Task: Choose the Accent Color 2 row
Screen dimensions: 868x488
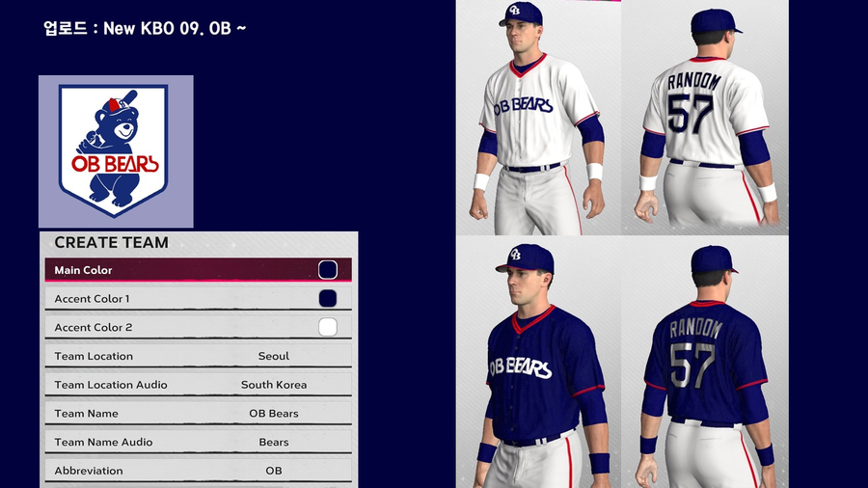Action: (x=198, y=327)
